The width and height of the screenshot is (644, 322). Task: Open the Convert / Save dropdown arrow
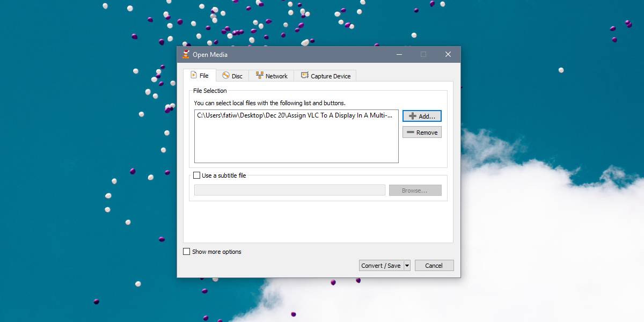[406, 265]
